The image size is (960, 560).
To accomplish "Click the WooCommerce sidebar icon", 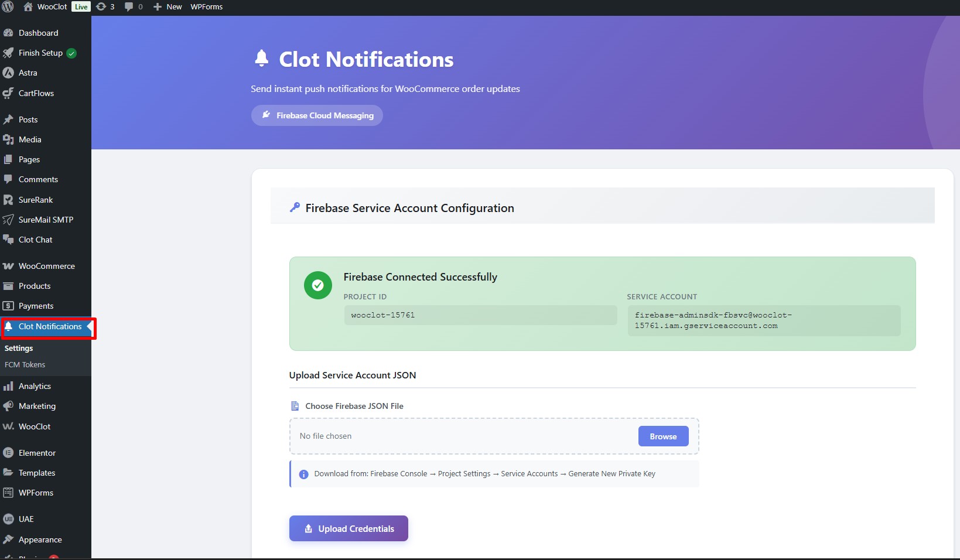I will tap(9, 265).
